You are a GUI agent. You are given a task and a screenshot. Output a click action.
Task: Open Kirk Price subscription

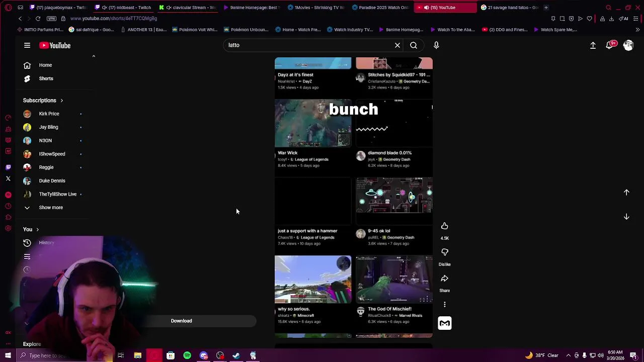point(49,114)
